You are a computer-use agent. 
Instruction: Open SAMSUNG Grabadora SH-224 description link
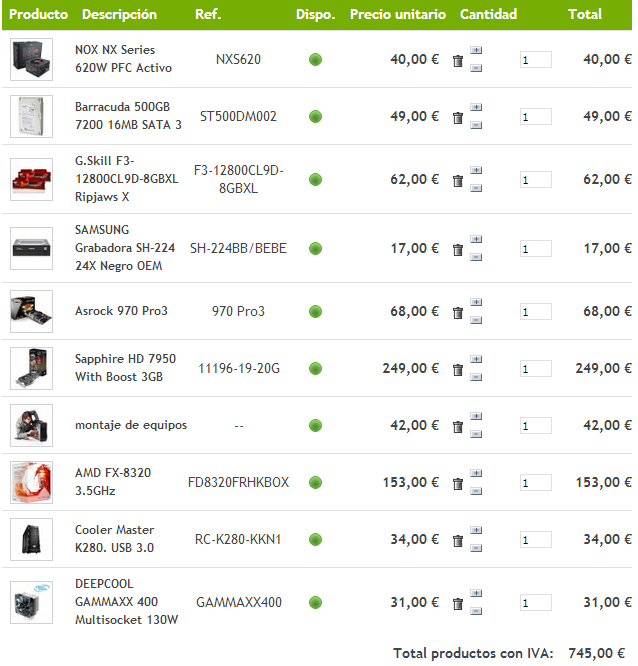(125, 248)
